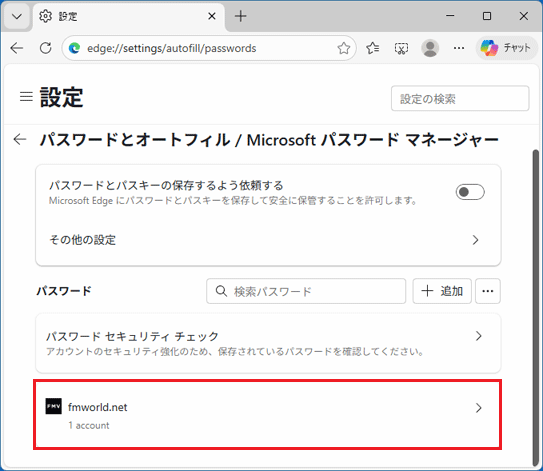Click the Edge logo in address bar

74,48
